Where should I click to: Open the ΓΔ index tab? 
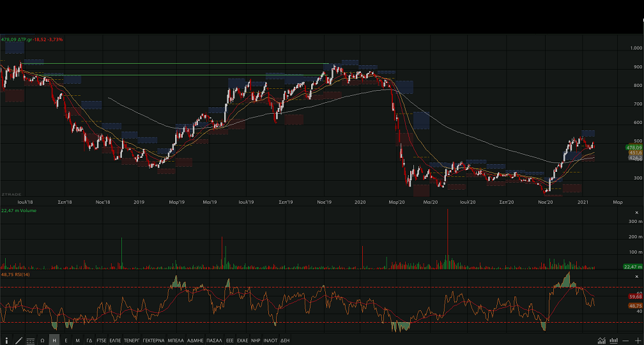coord(89,341)
